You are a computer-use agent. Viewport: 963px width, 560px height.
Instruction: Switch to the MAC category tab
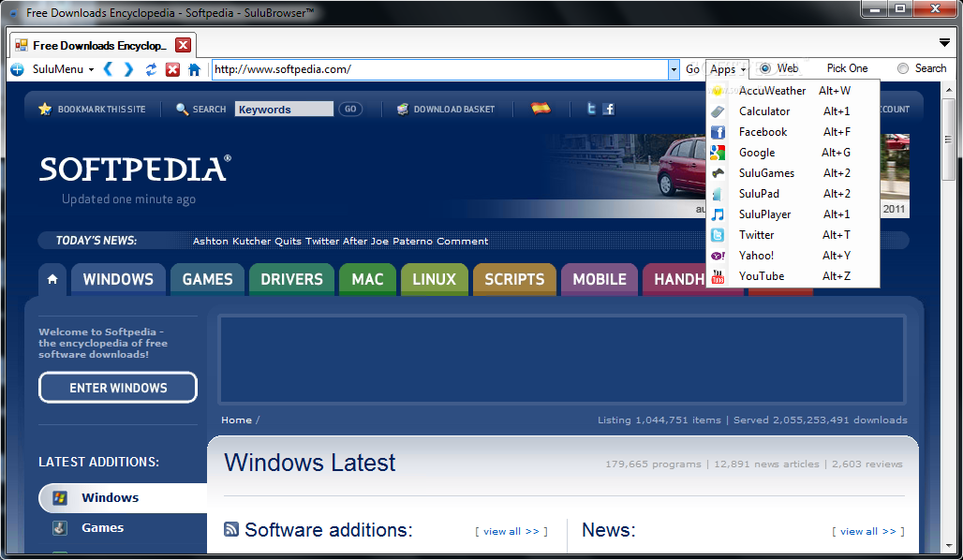[367, 279]
